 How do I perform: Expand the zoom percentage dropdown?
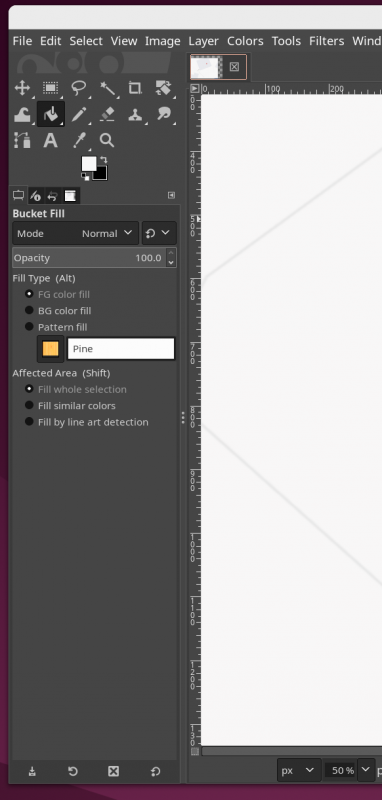[x=366, y=770]
